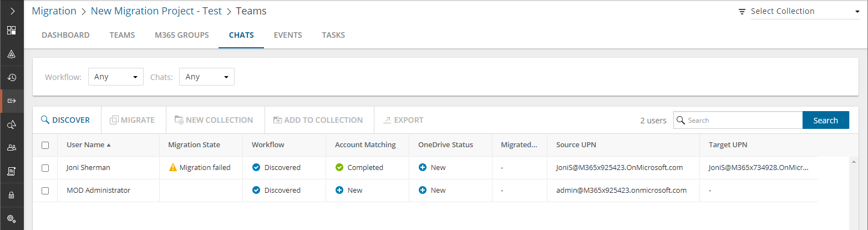Select the migration arrow icon in sidebar
This screenshot has width=868, height=230.
(12, 101)
